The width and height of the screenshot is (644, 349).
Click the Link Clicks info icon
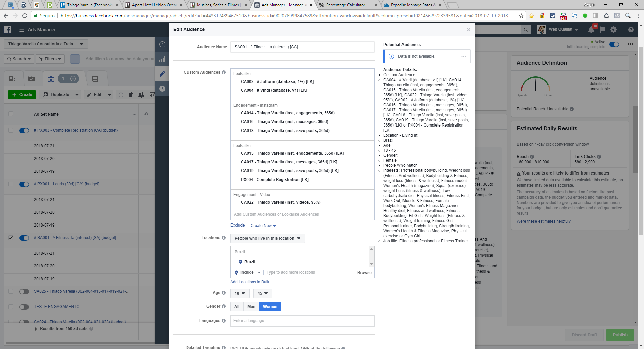click(x=599, y=157)
